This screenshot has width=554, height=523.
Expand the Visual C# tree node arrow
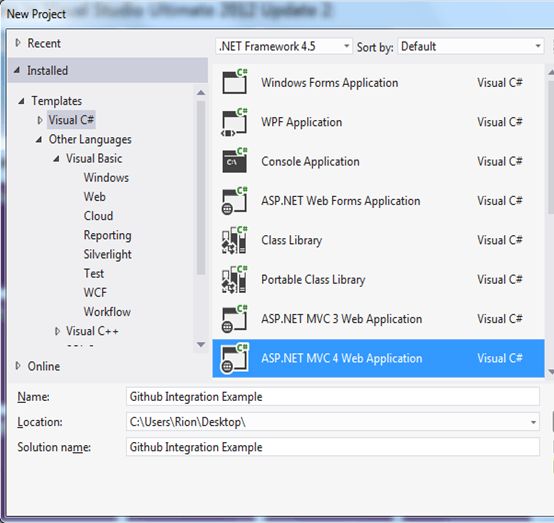click(x=40, y=120)
